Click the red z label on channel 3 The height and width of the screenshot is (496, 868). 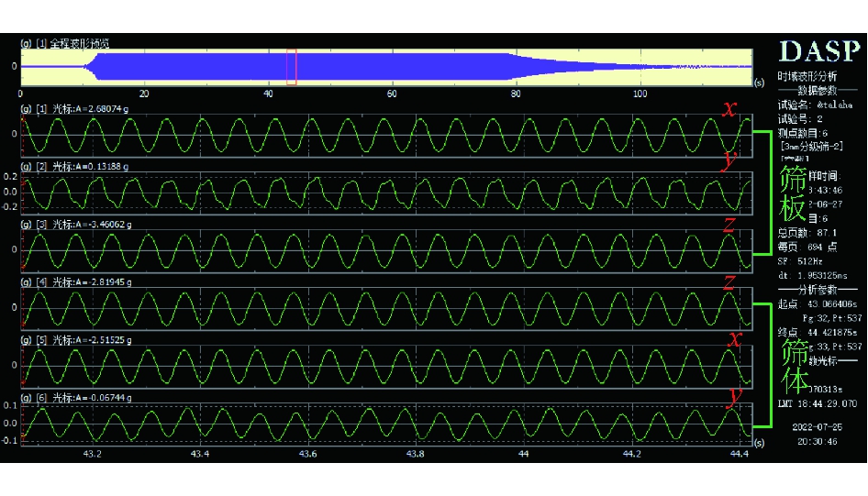[729, 223]
